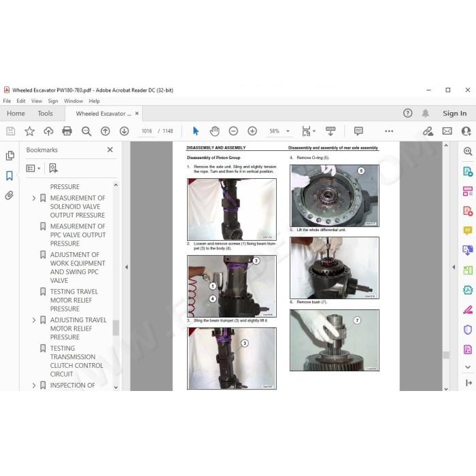Upload the file to cloud storage
Viewport: 476px width, 476px height.
pos(48,131)
